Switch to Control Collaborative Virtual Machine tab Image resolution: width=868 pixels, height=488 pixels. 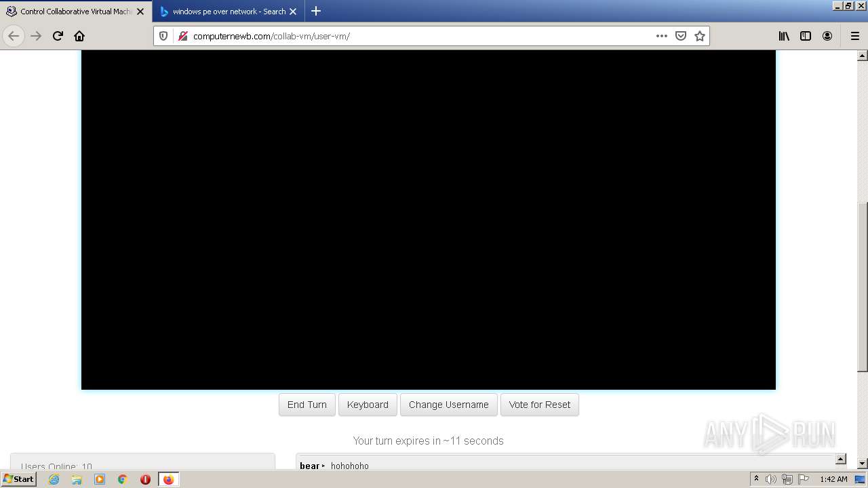pos(76,12)
